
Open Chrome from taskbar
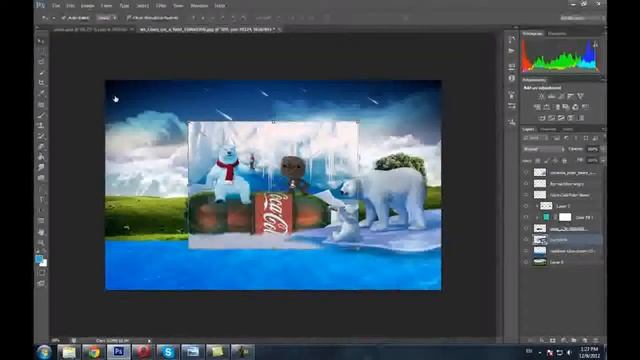(94, 352)
